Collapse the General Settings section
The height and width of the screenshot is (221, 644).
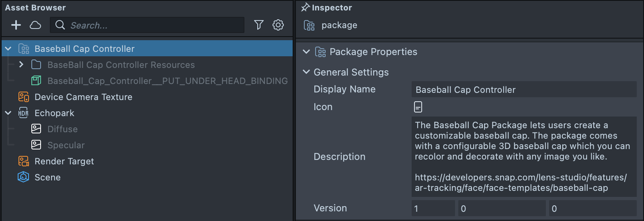306,72
